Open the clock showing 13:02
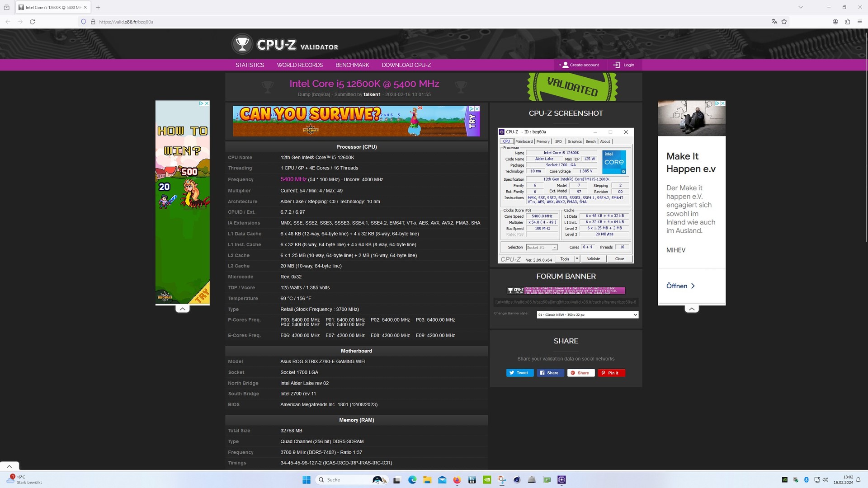868x488 pixels. [x=844, y=480]
